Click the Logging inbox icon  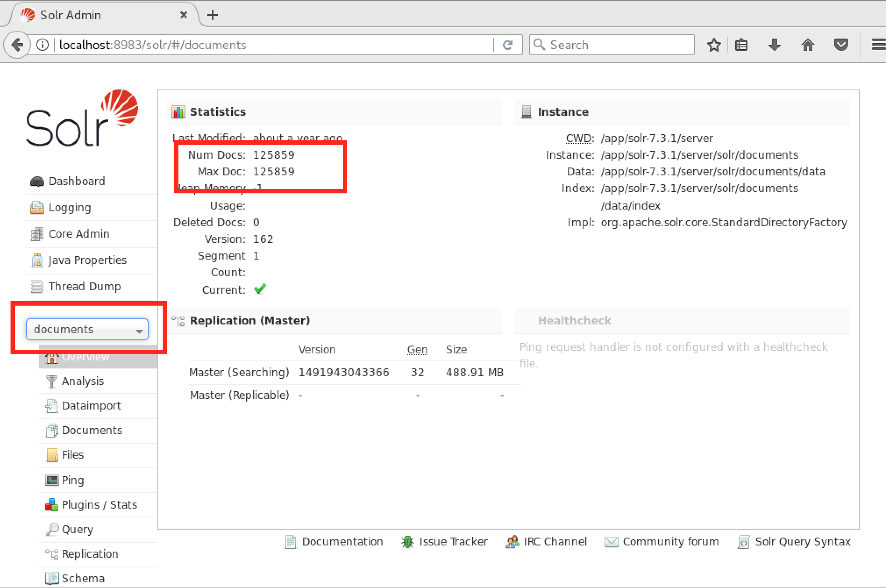click(37, 207)
